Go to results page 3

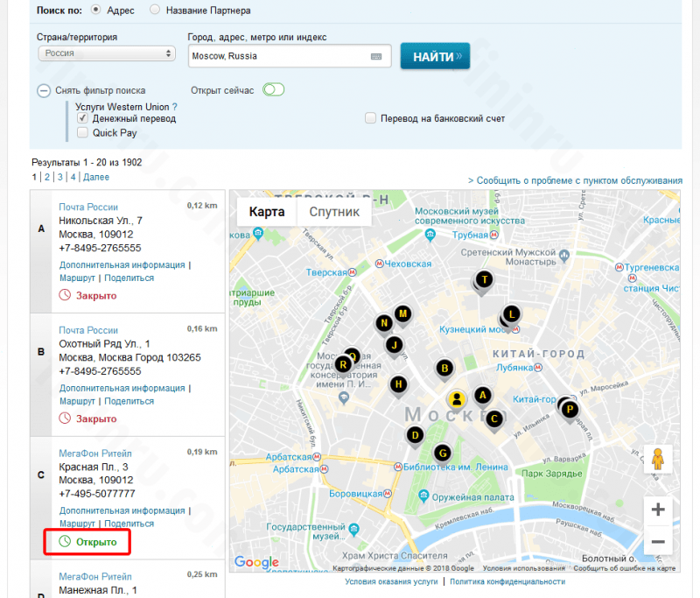pyautogui.click(x=60, y=177)
